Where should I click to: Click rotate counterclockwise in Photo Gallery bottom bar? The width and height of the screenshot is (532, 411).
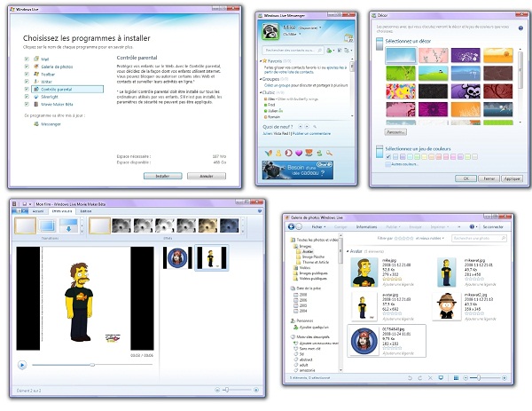[410, 378]
